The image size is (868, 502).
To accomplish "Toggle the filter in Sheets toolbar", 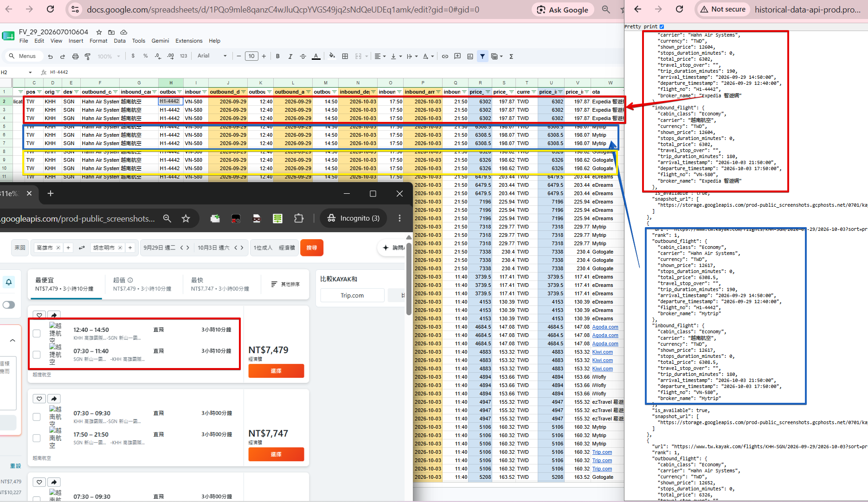I will pyautogui.click(x=482, y=57).
